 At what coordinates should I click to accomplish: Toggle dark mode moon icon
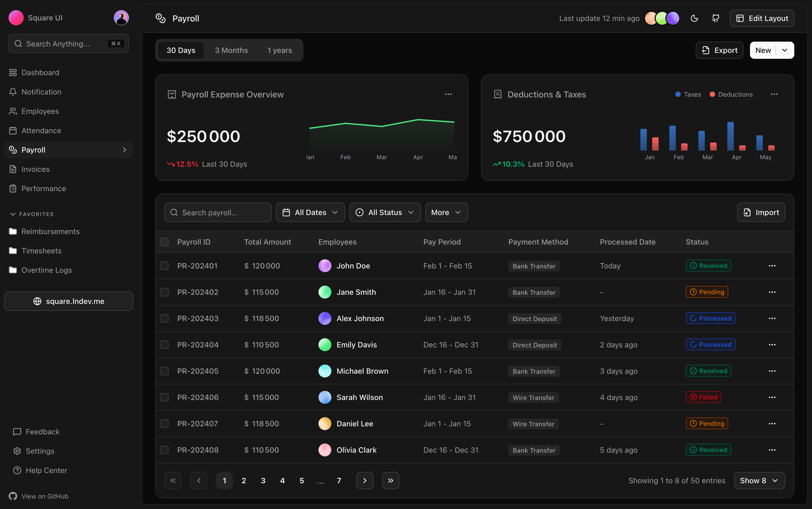pyautogui.click(x=694, y=18)
